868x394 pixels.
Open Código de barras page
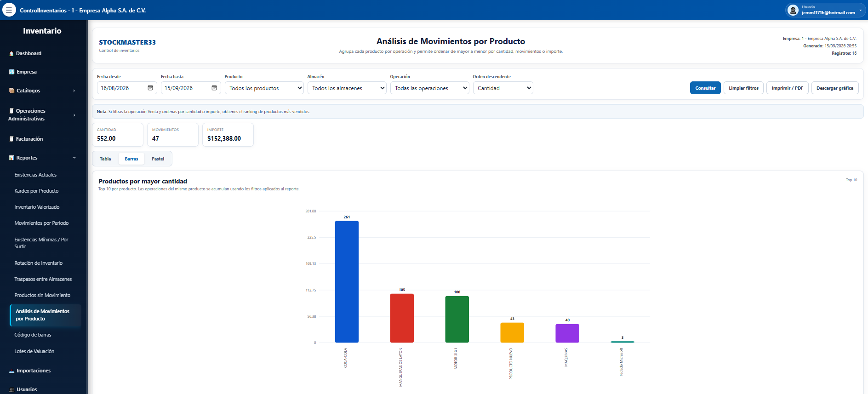[x=33, y=335]
